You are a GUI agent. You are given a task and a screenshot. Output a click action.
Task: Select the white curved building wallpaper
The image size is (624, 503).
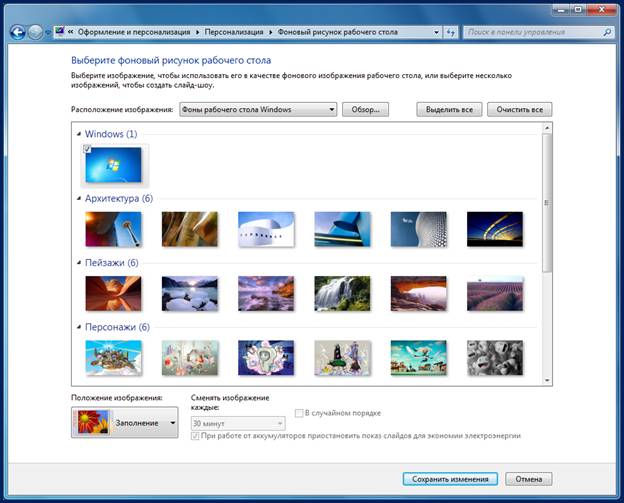pyautogui.click(x=266, y=229)
